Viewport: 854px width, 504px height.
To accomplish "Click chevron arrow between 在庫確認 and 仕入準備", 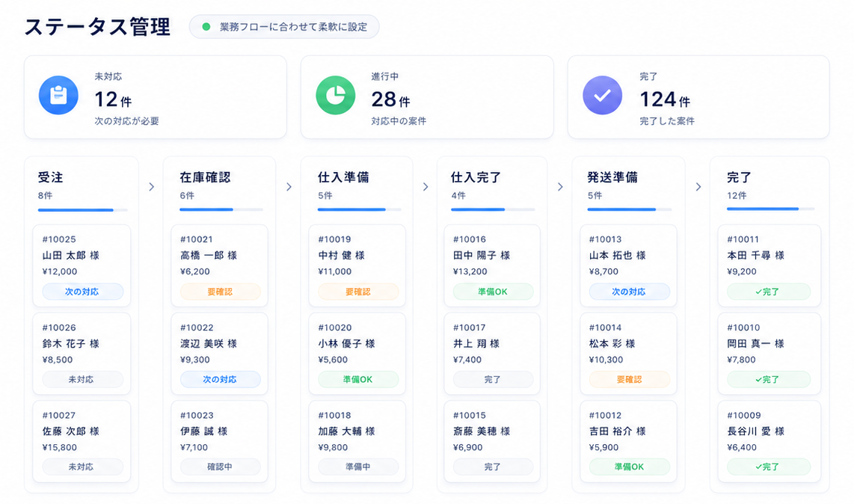I will coord(289,187).
